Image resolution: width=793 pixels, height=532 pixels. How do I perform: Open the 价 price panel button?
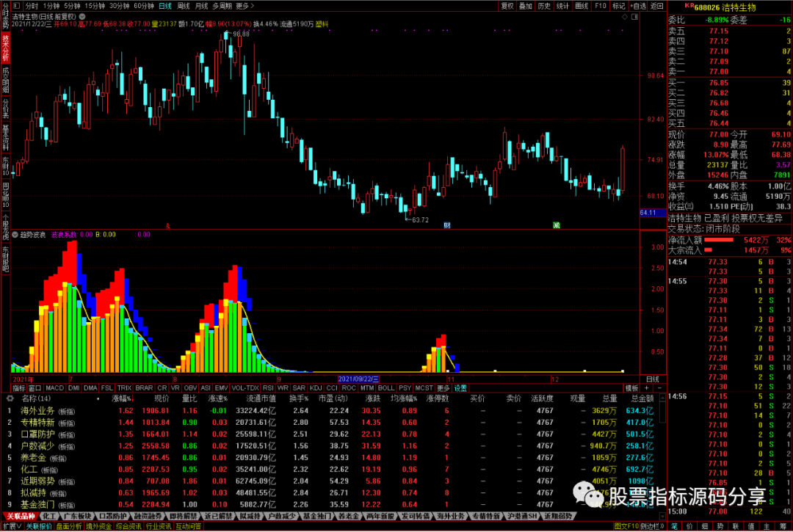pos(689,526)
